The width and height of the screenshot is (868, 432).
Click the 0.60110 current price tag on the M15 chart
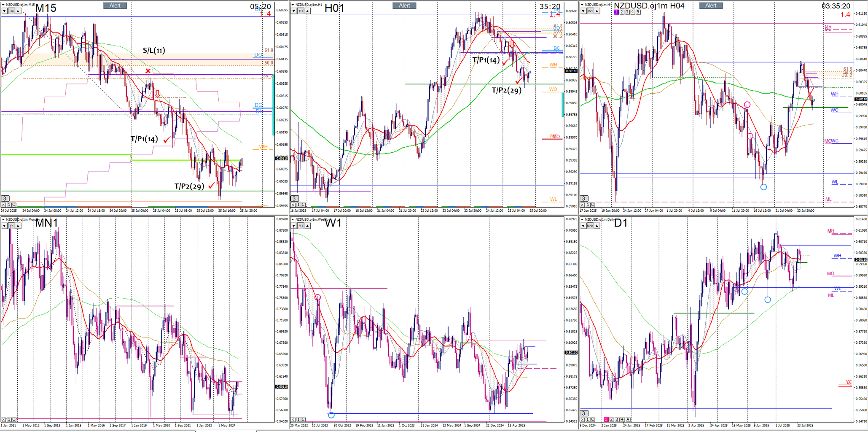(x=282, y=158)
